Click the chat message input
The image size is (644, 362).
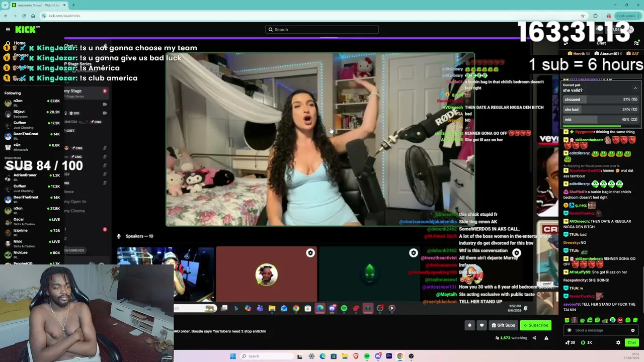[601, 330]
